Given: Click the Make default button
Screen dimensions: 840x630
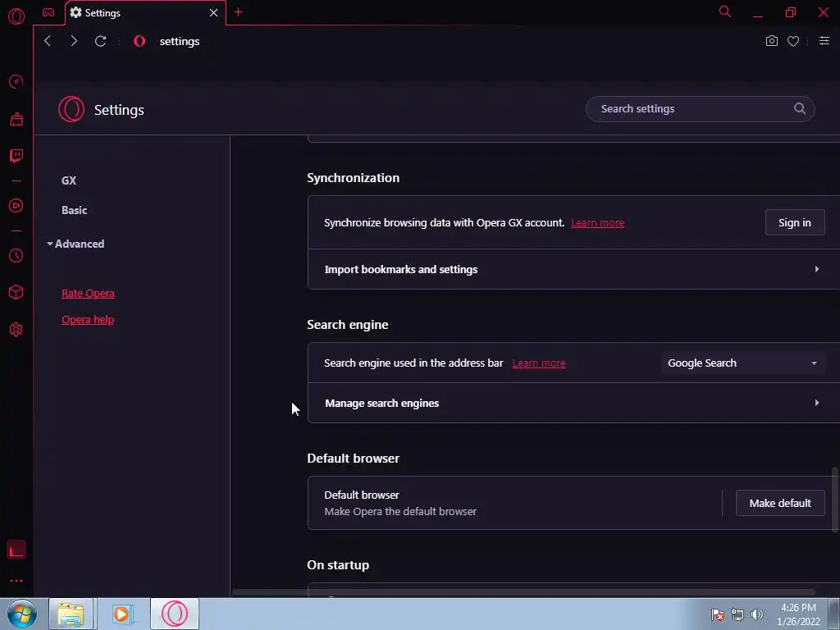Looking at the screenshot, I should (x=780, y=503).
